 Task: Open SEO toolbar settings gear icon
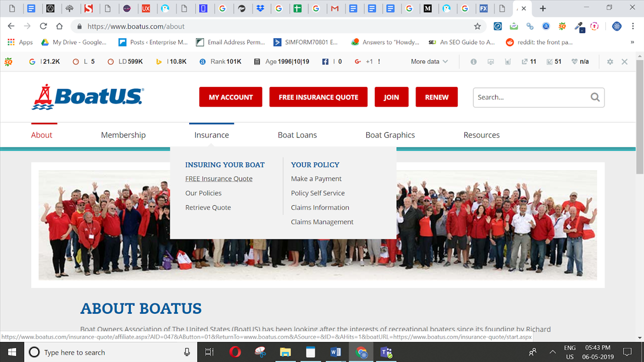(x=610, y=62)
